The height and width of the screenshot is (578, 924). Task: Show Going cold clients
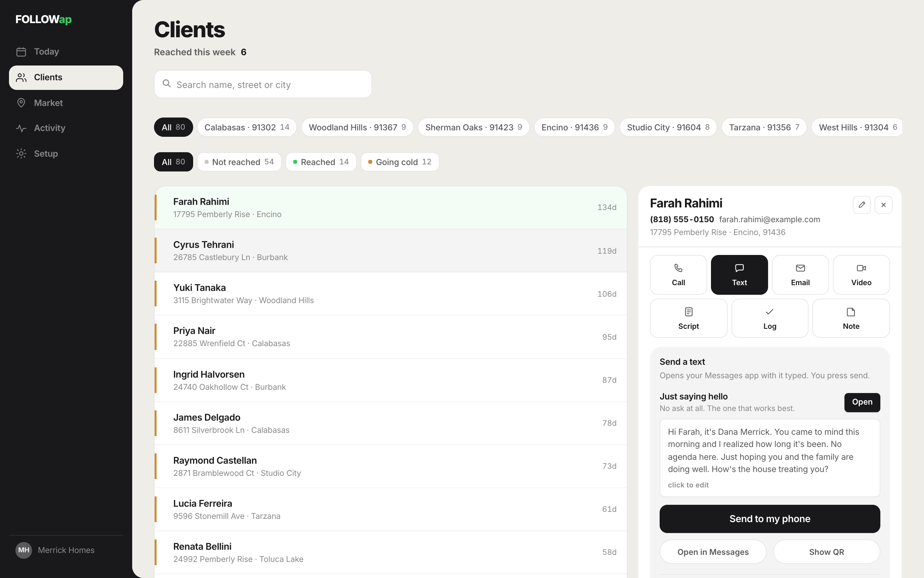[400, 162]
